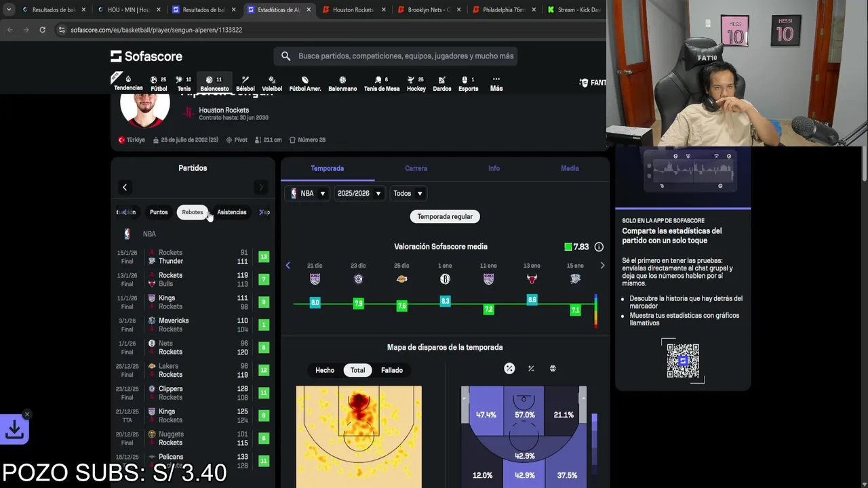Open the Rockets vs Thunder 15/1/26 match

[x=193, y=257]
